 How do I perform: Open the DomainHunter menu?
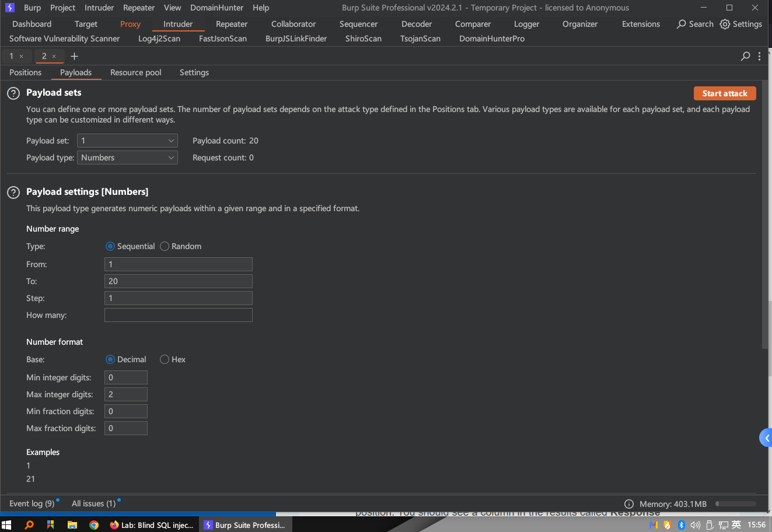pos(216,8)
